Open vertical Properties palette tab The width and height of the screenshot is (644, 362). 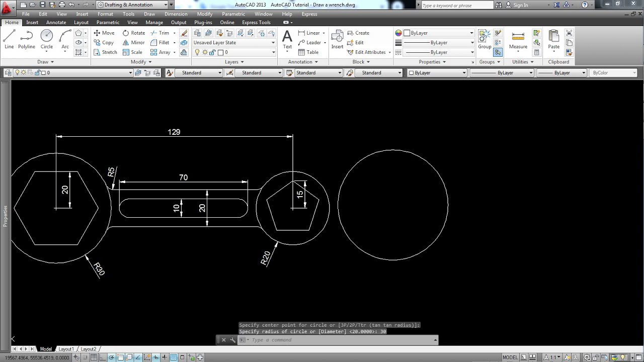click(x=6, y=216)
